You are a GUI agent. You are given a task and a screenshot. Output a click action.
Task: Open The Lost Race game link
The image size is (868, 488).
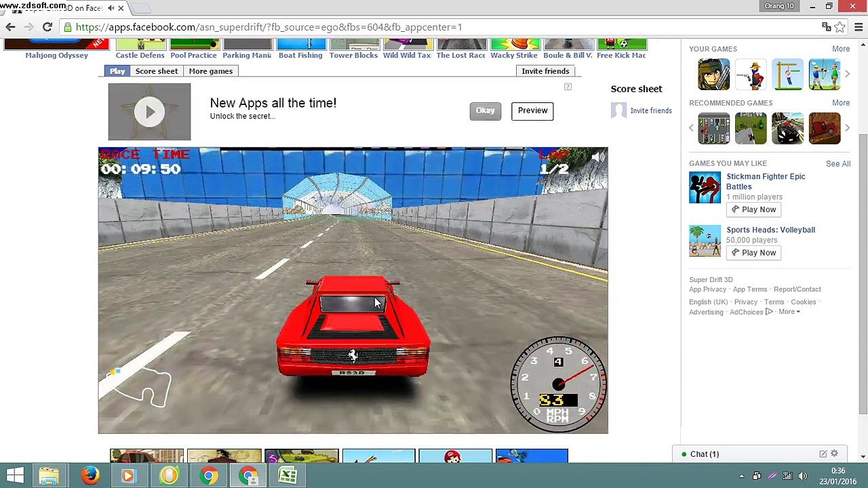tap(460, 56)
